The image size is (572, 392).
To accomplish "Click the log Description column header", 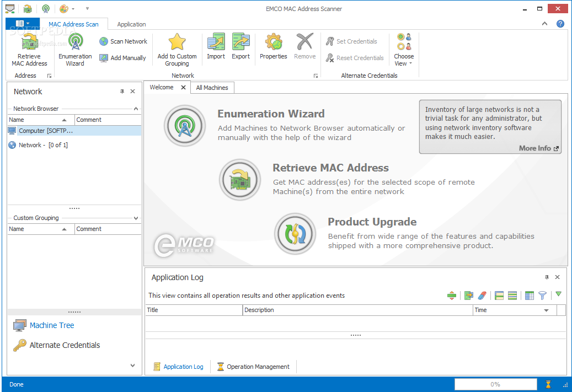I will click(357, 310).
